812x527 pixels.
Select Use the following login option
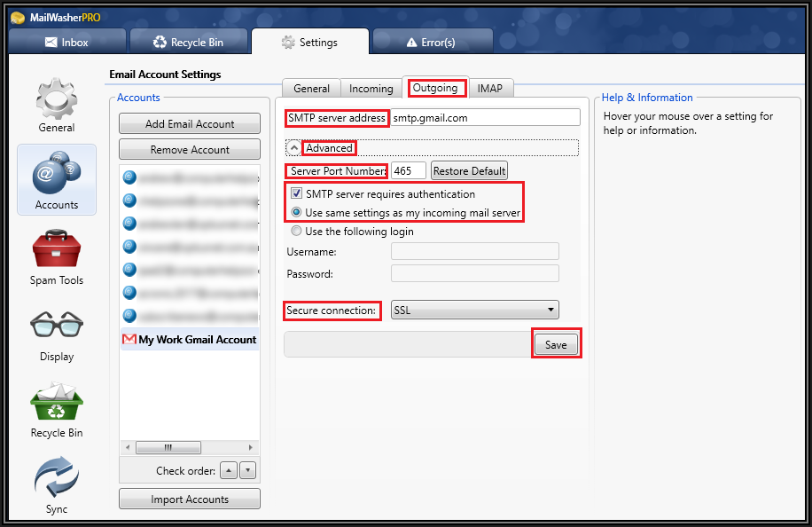(296, 231)
